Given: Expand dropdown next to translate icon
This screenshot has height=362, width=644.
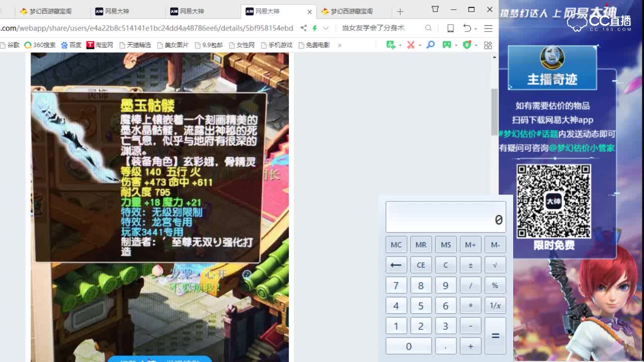Looking at the screenshot, I should coord(400,45).
